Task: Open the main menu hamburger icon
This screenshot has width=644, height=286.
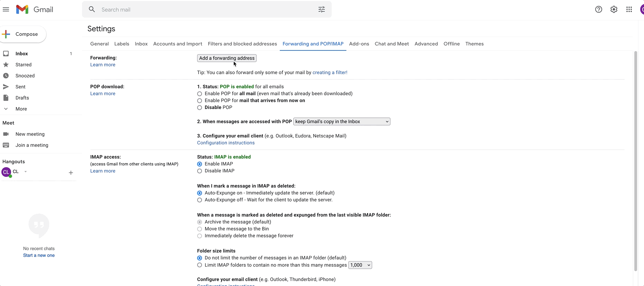Action: 6,9
